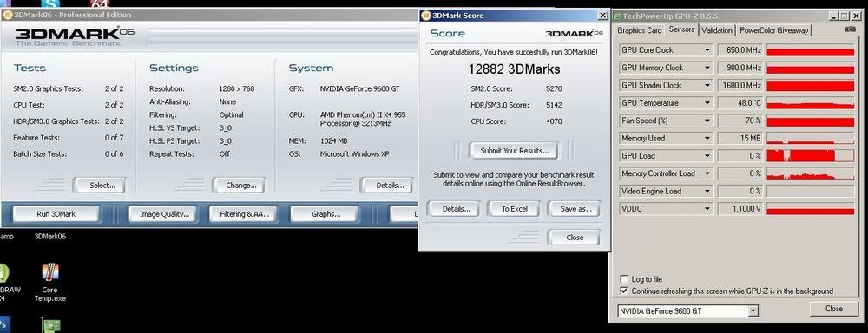This screenshot has width=868, height=333.
Task: Open Image Quality... options
Action: click(164, 214)
